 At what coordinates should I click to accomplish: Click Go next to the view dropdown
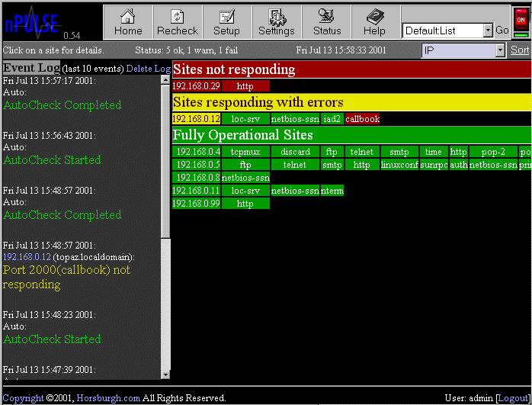[502, 31]
